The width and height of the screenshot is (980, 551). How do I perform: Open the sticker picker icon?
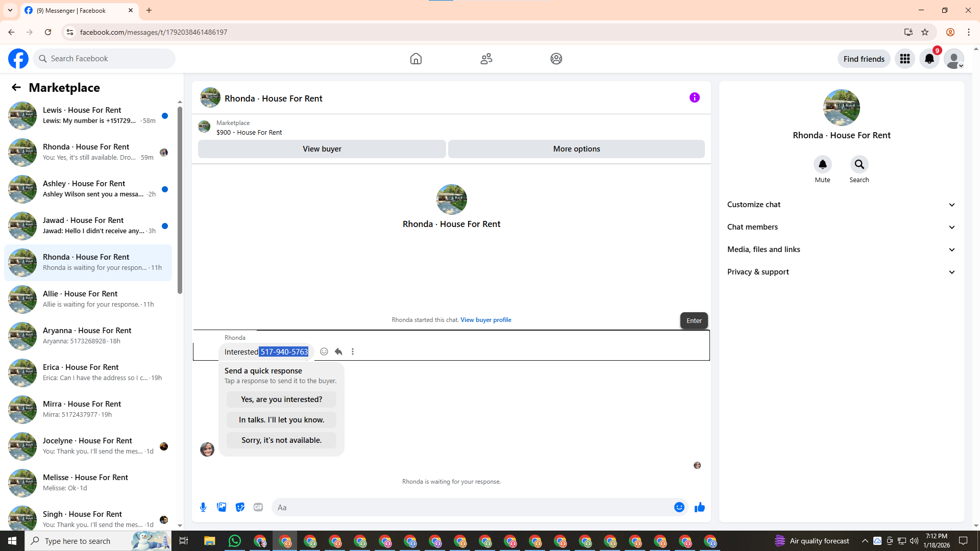[x=240, y=507]
